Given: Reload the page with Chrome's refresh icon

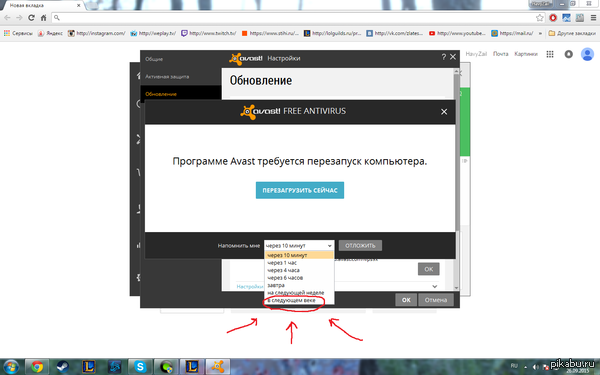Looking at the screenshot, I should pos(31,18).
